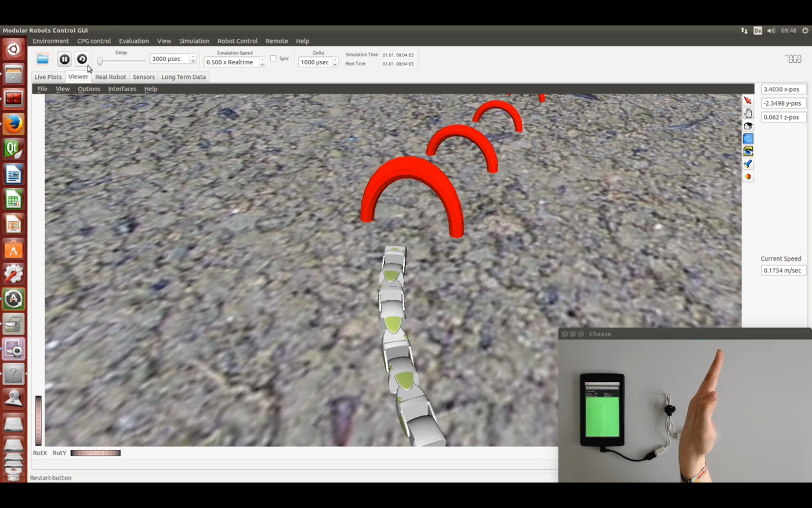
Task: Click the blue set-home icon
Action: (748, 139)
